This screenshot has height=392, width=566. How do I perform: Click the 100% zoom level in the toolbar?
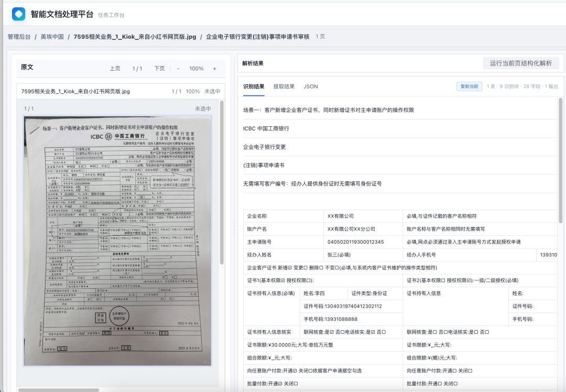tap(197, 68)
